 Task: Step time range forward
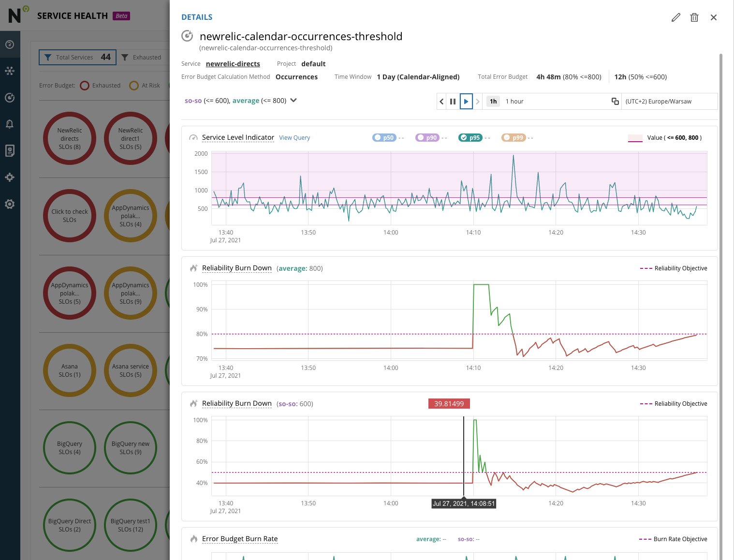(x=478, y=102)
